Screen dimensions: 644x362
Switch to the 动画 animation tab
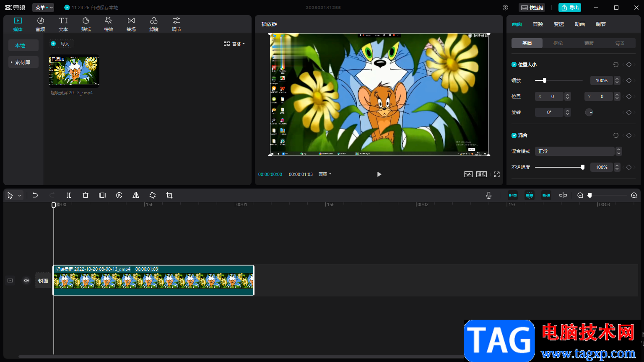tap(580, 24)
